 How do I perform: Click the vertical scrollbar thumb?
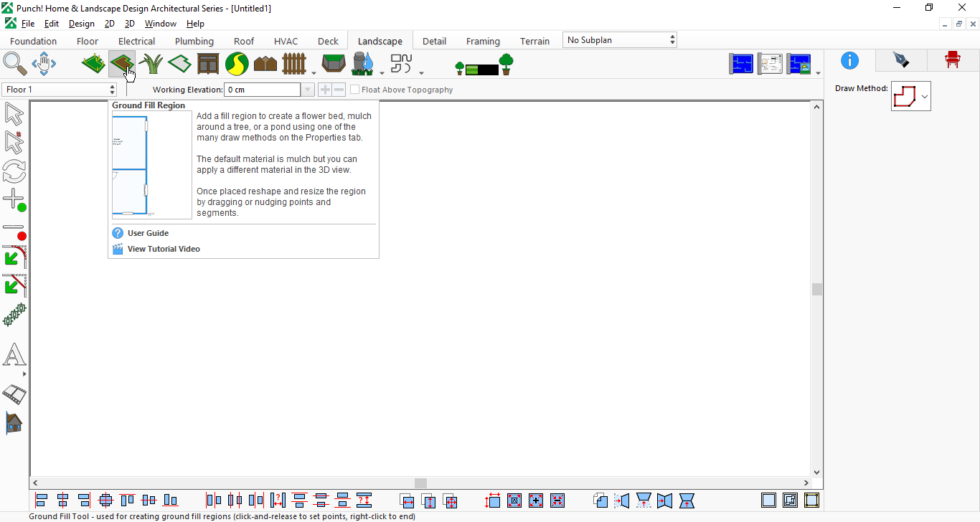click(x=817, y=289)
